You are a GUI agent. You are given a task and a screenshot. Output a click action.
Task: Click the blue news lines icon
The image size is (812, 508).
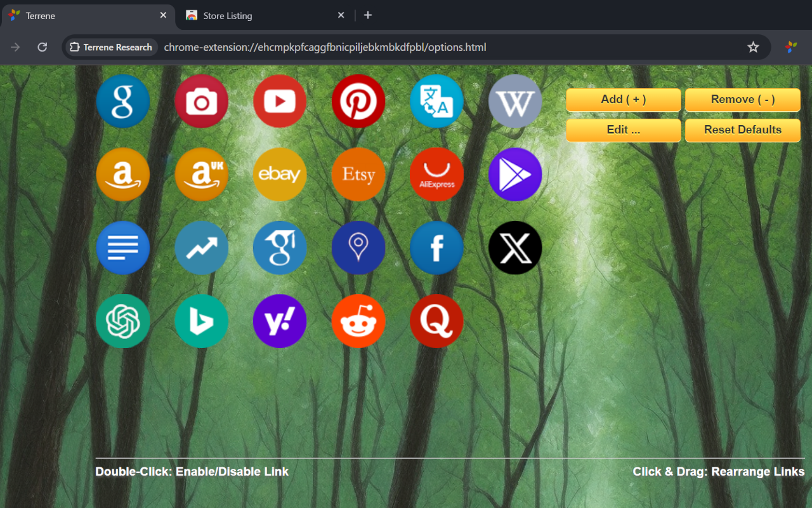[x=123, y=248]
